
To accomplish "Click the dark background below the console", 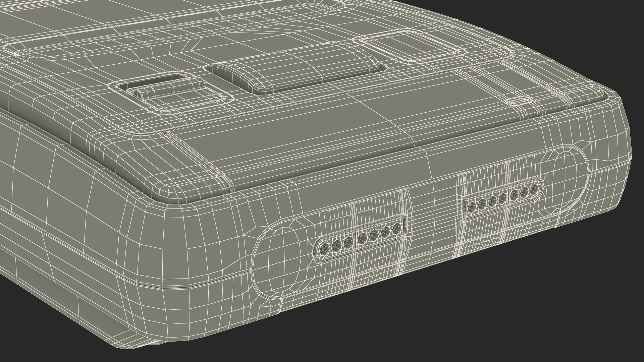I will (470, 318).
